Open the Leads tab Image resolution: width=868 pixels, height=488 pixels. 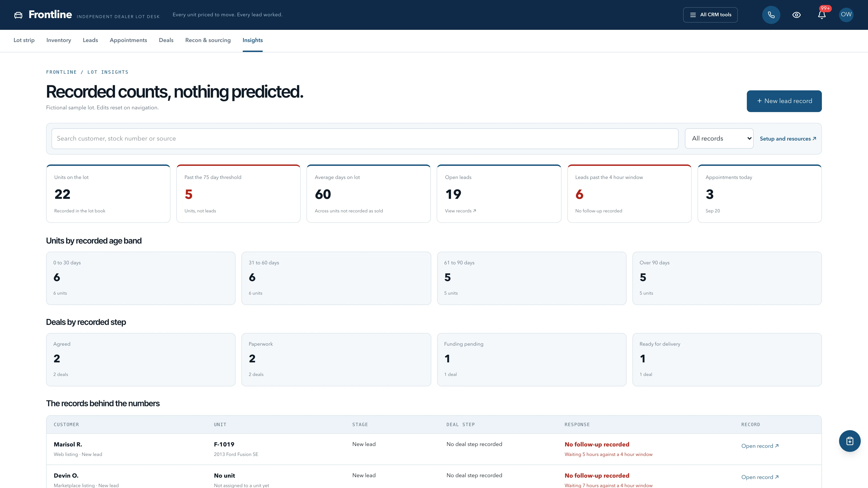tap(90, 40)
